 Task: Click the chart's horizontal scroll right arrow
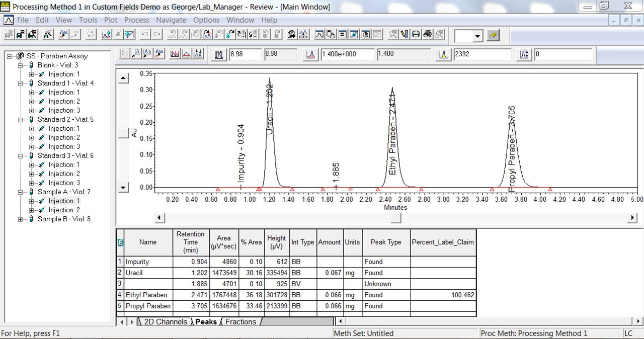[632, 218]
